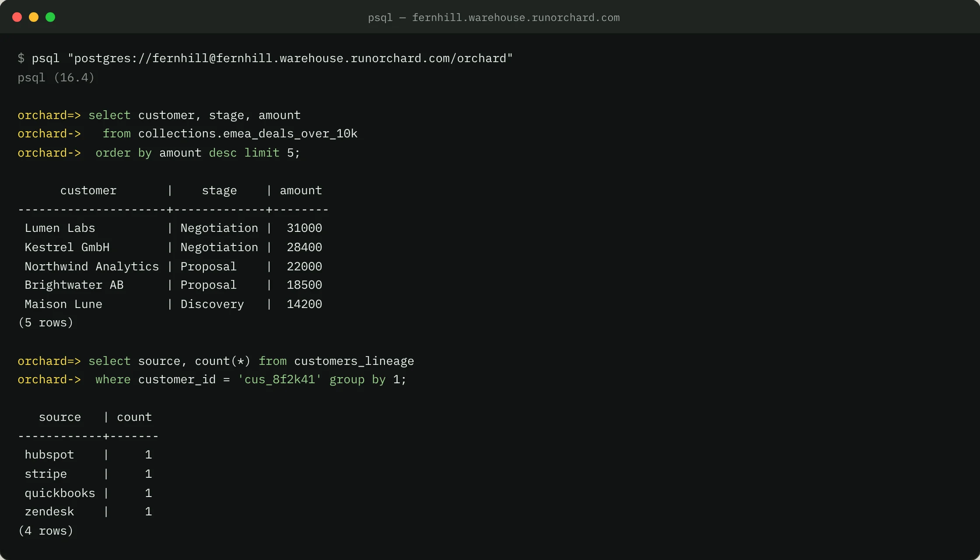Click the Kestrel GmbH amount 28400
Screen dimensions: 980x560
pos(304,247)
